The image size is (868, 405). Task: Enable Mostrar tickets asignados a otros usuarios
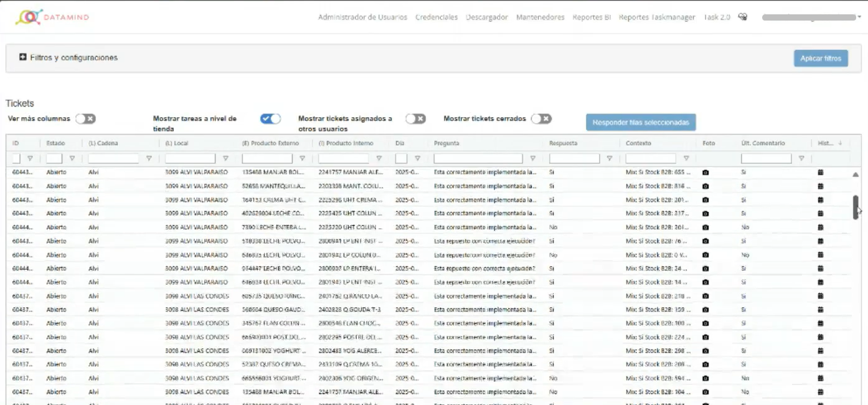pos(415,118)
